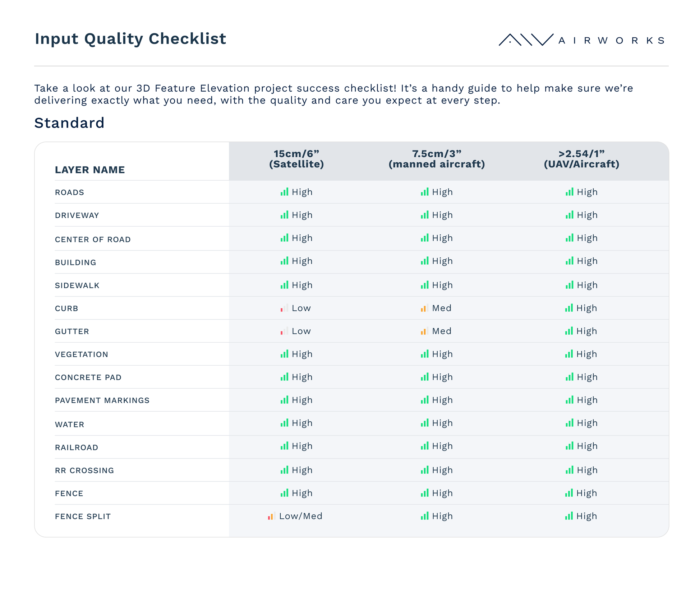
Task: Click the LAYER NAME column heading
Action: tap(90, 170)
